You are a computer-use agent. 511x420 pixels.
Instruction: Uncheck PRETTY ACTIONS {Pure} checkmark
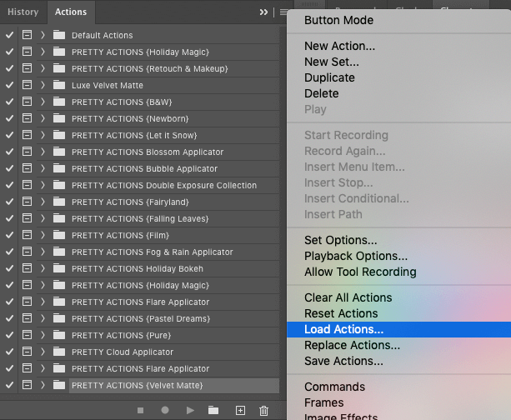coord(9,335)
